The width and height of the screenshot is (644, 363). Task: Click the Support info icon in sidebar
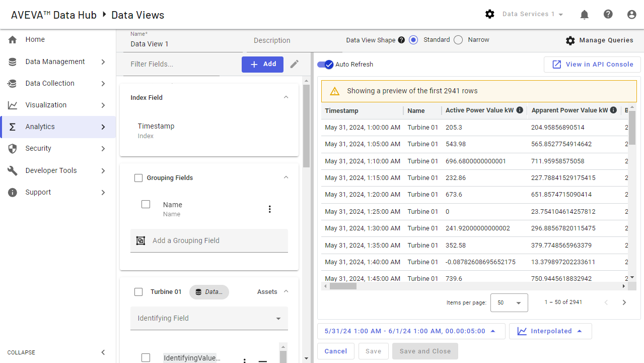point(13,193)
